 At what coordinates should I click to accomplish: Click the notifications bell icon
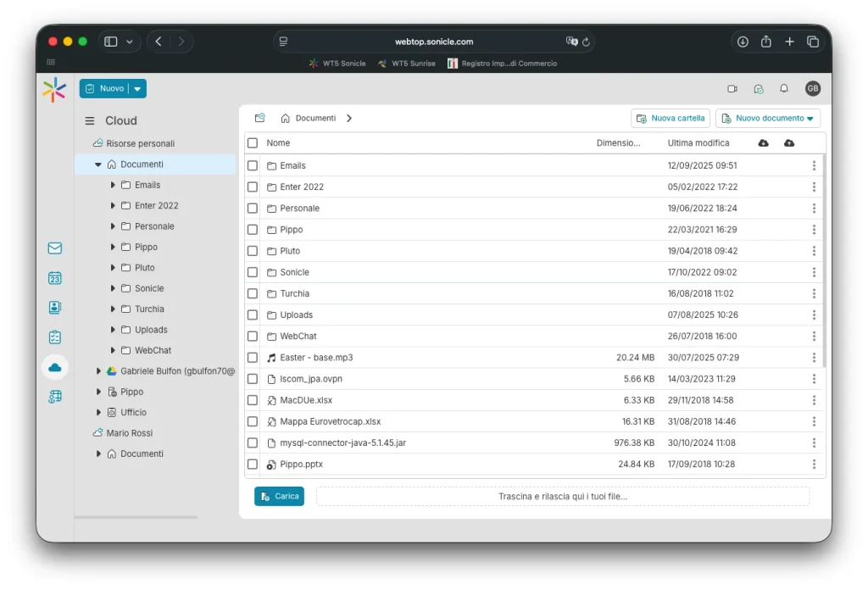784,89
